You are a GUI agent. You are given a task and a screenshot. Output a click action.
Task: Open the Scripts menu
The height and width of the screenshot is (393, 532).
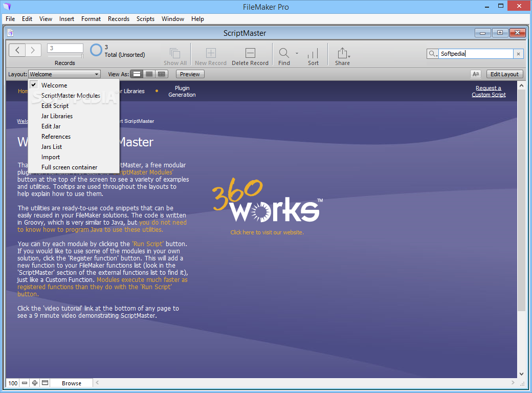(x=145, y=18)
